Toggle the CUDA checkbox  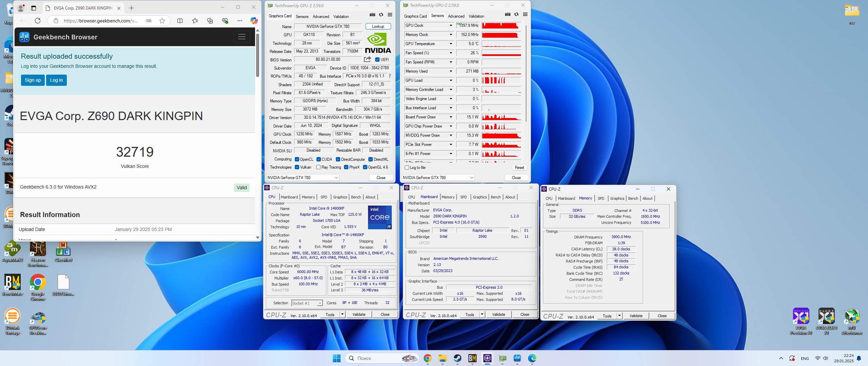coord(319,159)
